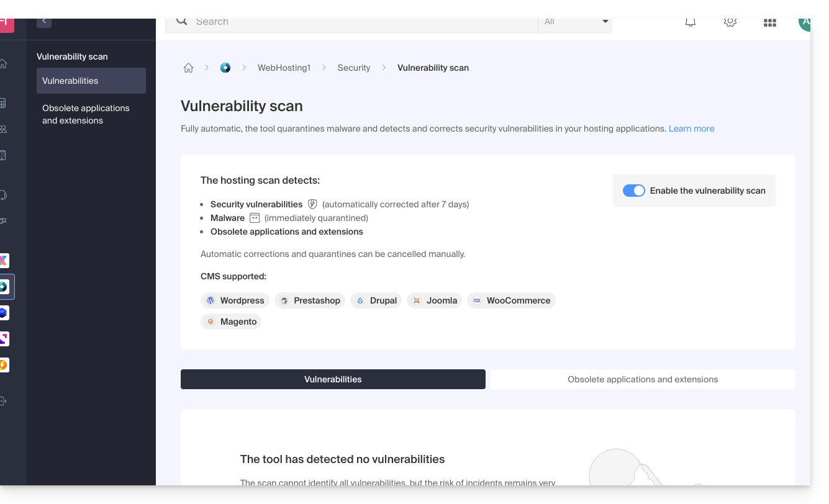Go to Security in the breadcrumb

pyautogui.click(x=354, y=68)
